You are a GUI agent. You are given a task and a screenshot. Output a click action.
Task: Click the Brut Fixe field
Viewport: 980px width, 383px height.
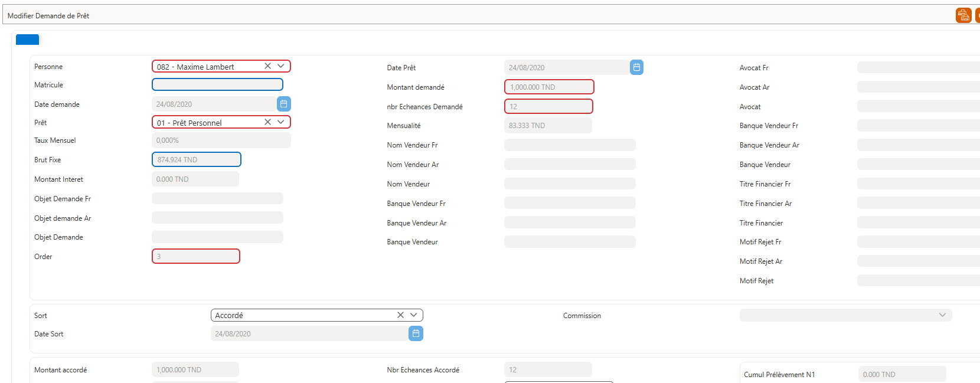pos(196,159)
